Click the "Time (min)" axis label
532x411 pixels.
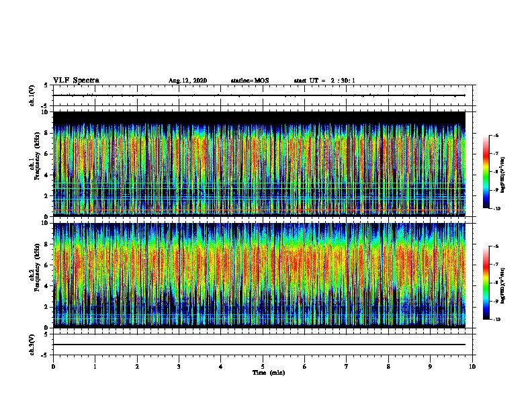point(269,373)
